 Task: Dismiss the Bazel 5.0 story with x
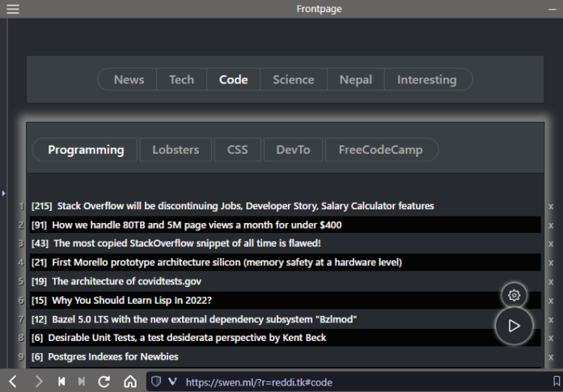coord(550,320)
